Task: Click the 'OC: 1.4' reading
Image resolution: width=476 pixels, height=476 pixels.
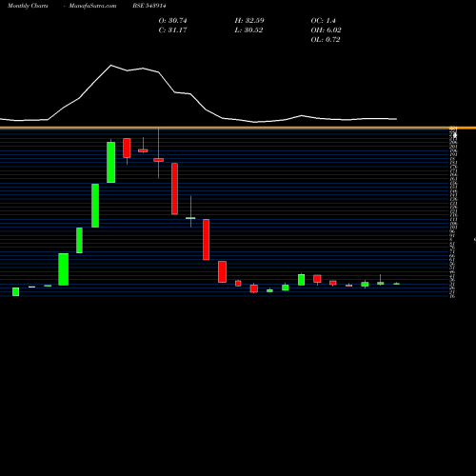Action: [x=323, y=21]
